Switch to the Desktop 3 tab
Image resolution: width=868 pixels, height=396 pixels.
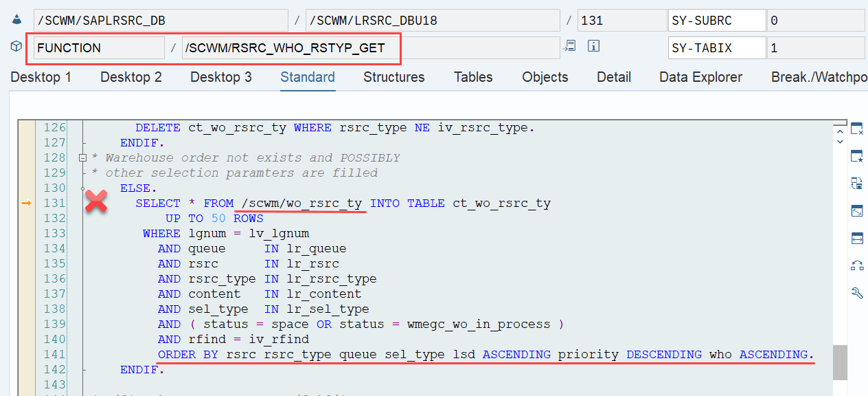[221, 77]
